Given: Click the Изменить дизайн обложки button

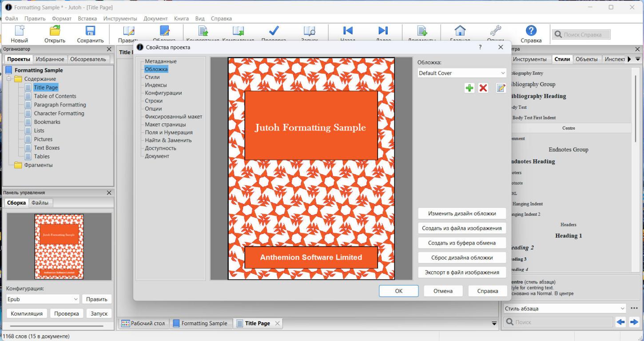Looking at the screenshot, I should point(462,214).
